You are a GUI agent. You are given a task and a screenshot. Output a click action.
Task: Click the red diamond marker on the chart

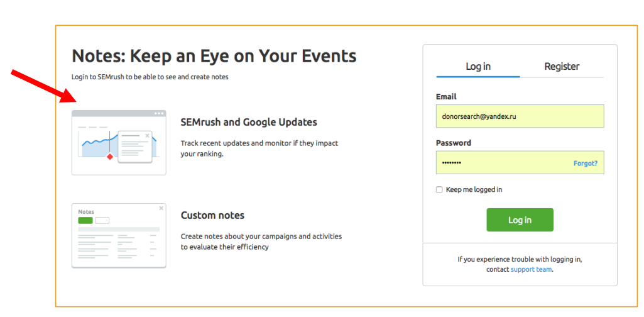[110, 157]
